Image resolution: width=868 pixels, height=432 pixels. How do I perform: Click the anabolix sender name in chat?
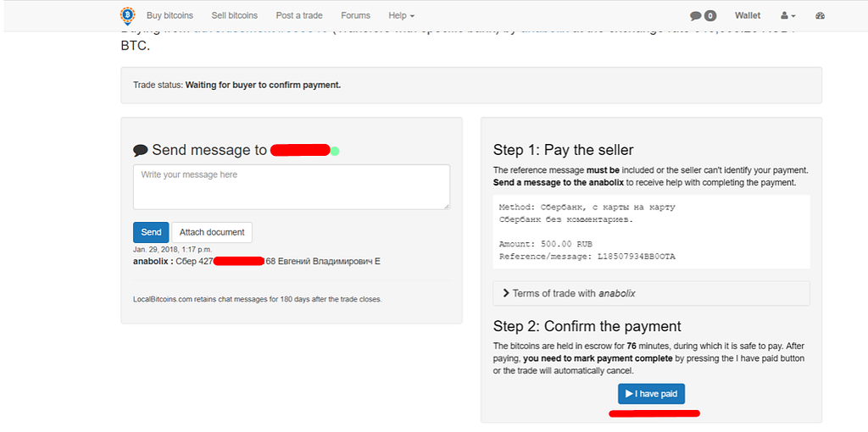click(151, 261)
